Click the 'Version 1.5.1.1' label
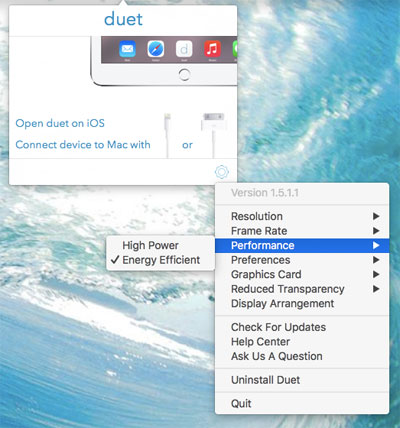The height and width of the screenshot is (428, 400). pyautogui.click(x=265, y=193)
